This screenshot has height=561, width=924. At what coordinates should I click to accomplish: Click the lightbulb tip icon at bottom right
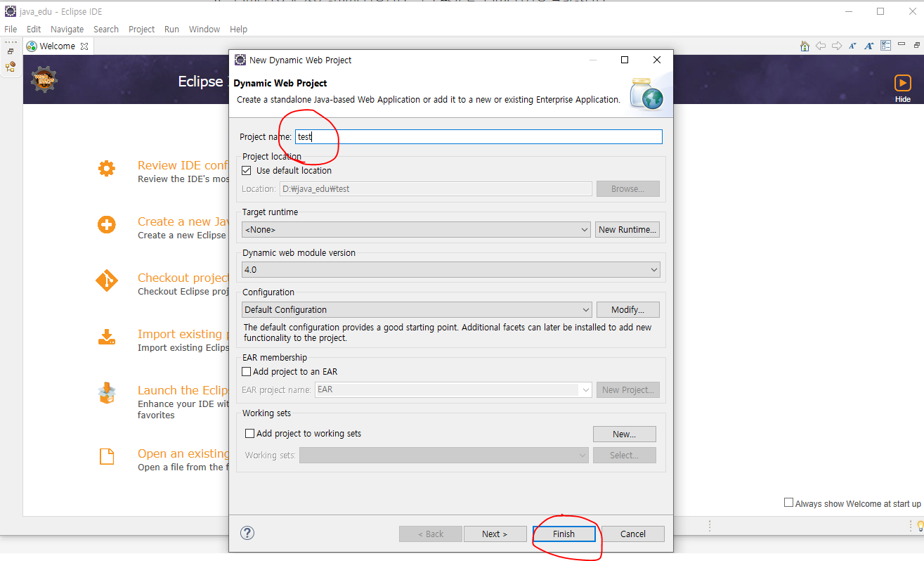tap(920, 527)
